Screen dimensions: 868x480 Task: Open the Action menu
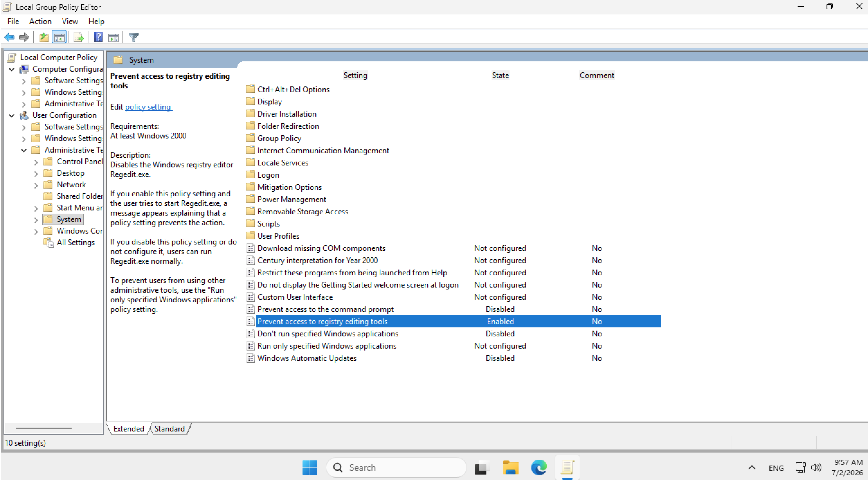pyautogui.click(x=40, y=21)
